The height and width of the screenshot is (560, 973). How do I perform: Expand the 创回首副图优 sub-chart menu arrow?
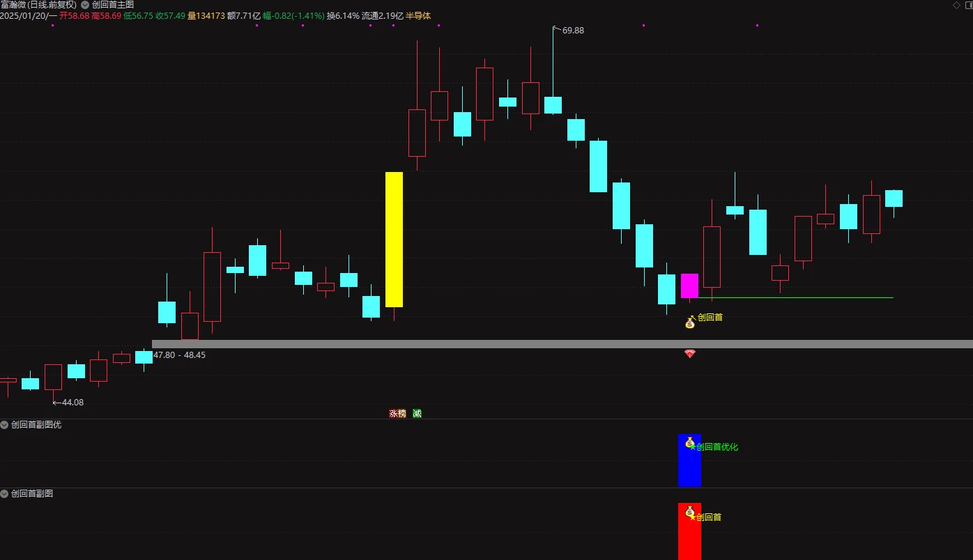tap(5, 424)
